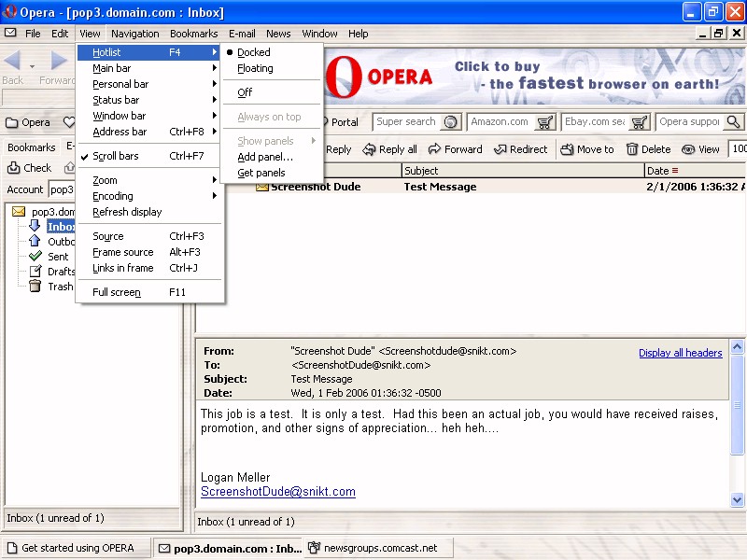This screenshot has width=747, height=560.
Task: Click the Check mail icon
Action: point(13,168)
